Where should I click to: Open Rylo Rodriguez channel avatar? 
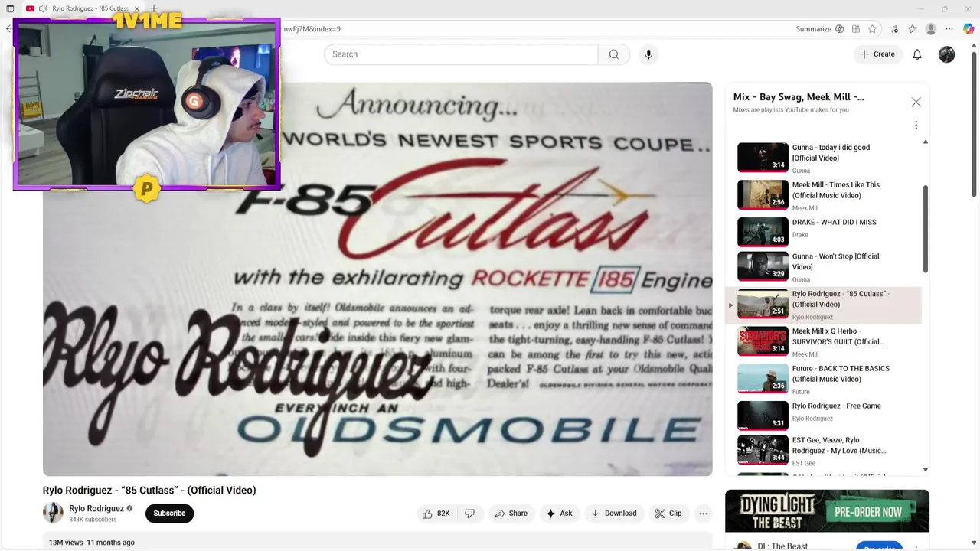(x=53, y=513)
